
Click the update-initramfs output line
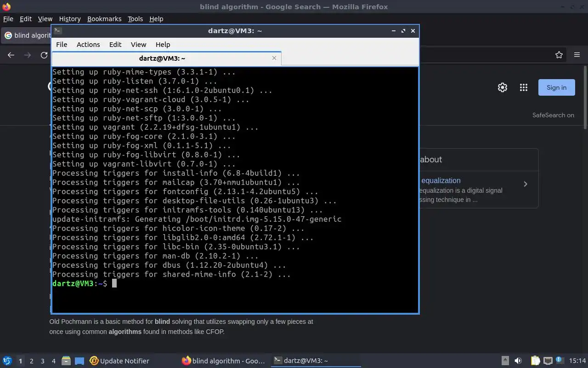tap(197, 219)
